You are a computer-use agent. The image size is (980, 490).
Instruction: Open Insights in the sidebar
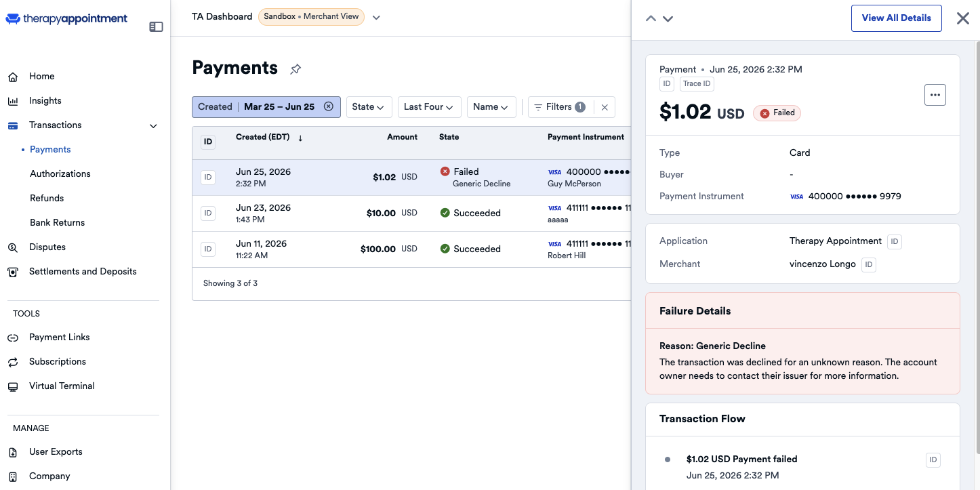coord(45,101)
